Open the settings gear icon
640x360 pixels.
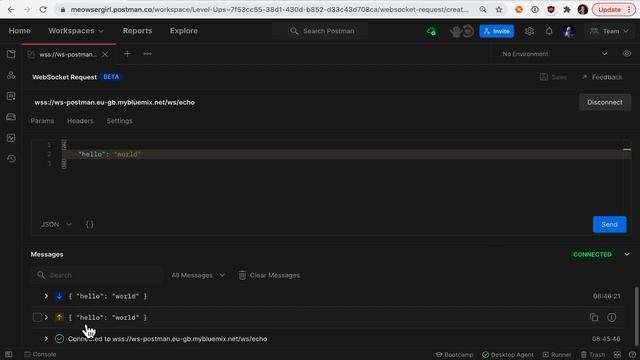[x=529, y=31]
